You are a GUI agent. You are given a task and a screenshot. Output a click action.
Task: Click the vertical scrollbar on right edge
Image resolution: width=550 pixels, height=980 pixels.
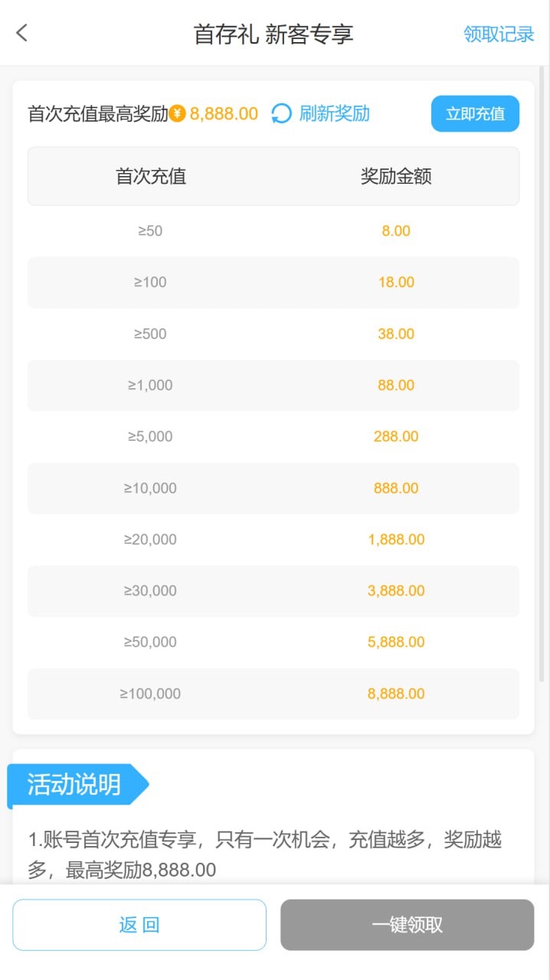pyautogui.click(x=542, y=375)
